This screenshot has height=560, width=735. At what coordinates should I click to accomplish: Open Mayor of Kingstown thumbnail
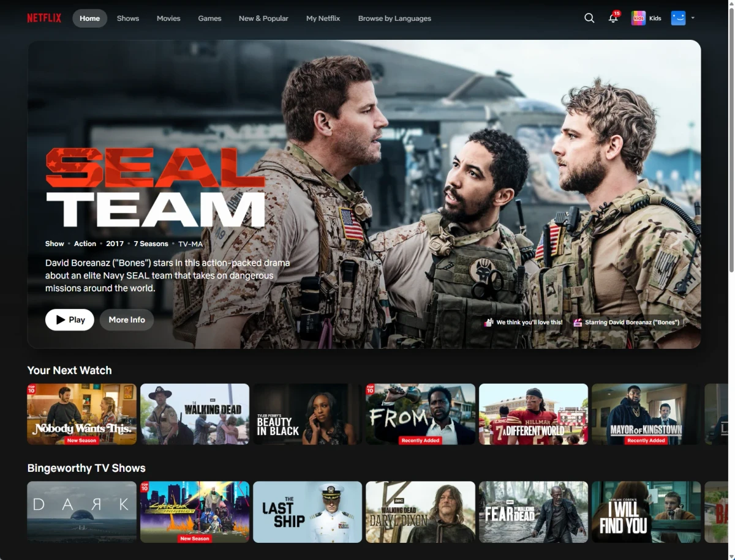pyautogui.click(x=646, y=414)
